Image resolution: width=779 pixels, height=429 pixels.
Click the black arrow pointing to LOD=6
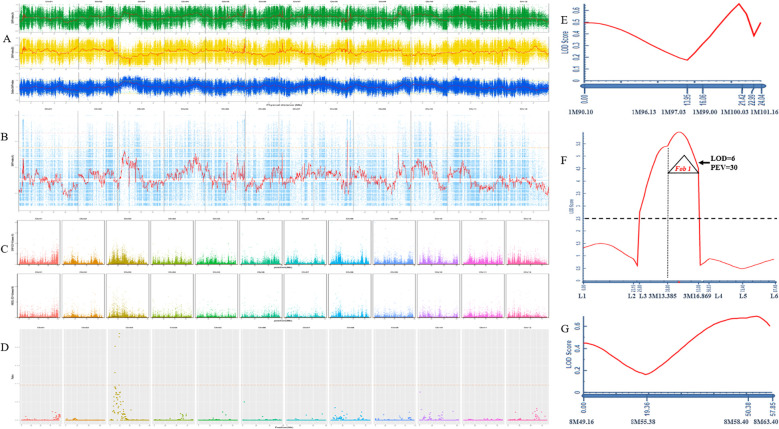point(703,162)
